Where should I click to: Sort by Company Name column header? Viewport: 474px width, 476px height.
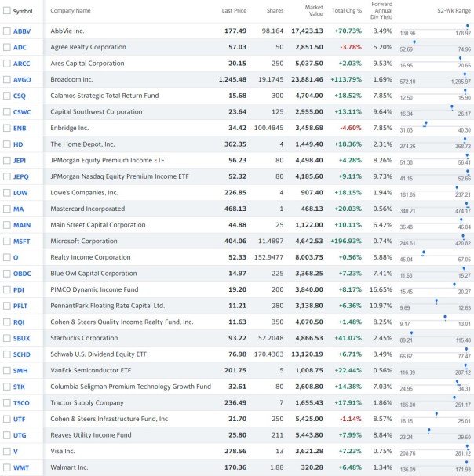71,11
